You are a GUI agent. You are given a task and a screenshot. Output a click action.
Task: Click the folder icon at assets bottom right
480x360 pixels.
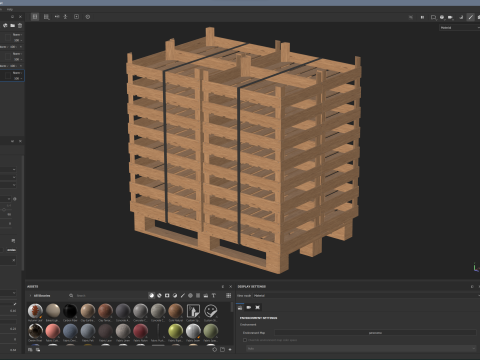click(222, 350)
